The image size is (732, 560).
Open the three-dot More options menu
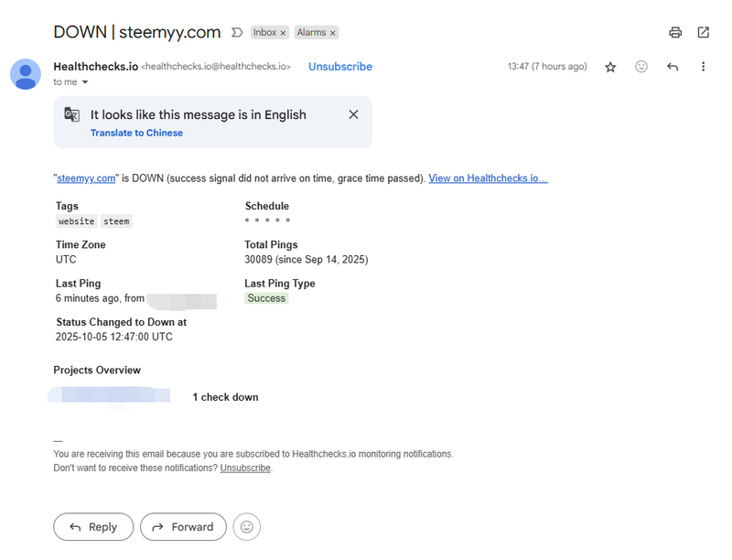coord(703,67)
